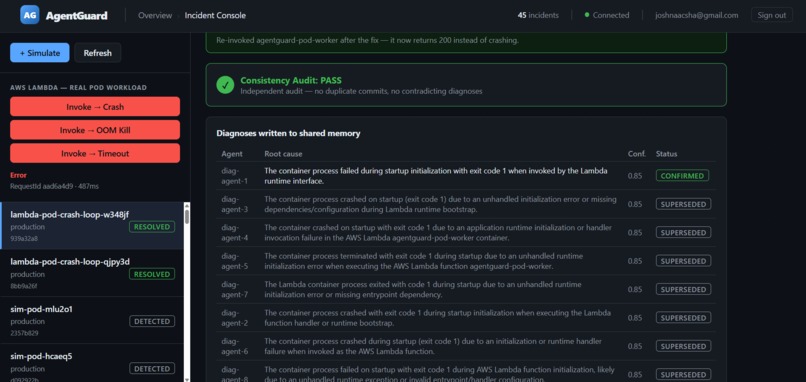Click the RESOLVED badge for lambda-pod-crash-loop-qjpy3d
The width and height of the screenshot is (806, 382).
point(152,274)
